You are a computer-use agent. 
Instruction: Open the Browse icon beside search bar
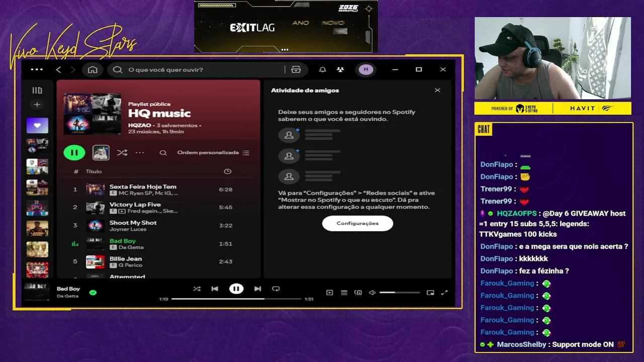tap(296, 69)
